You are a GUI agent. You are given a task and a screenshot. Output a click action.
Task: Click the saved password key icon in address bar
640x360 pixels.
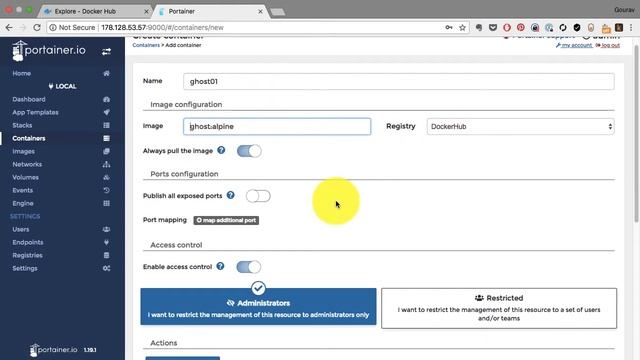click(x=449, y=27)
